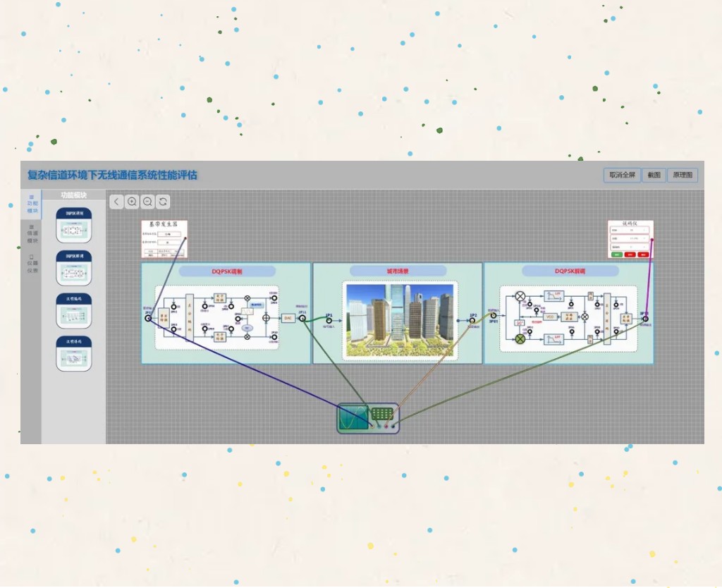Screen dimensions: 722x588
Task: Click the 误码仪 error meter panel
Action: (630, 239)
